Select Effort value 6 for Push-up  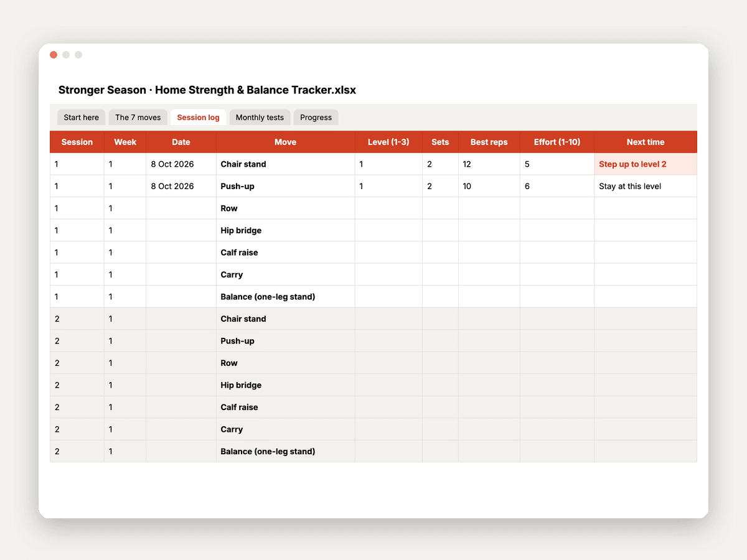pyautogui.click(x=557, y=186)
